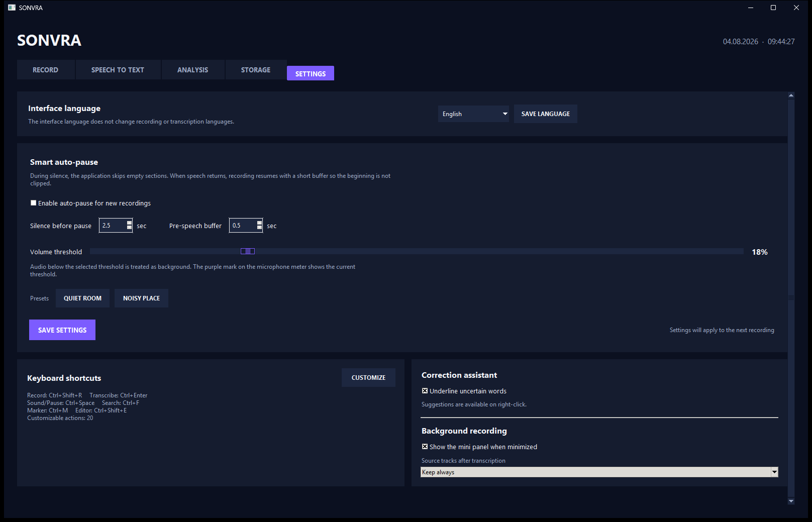Viewport: 812px width, 522px height.
Task: Click the scrollbar up arrow
Action: (x=791, y=95)
